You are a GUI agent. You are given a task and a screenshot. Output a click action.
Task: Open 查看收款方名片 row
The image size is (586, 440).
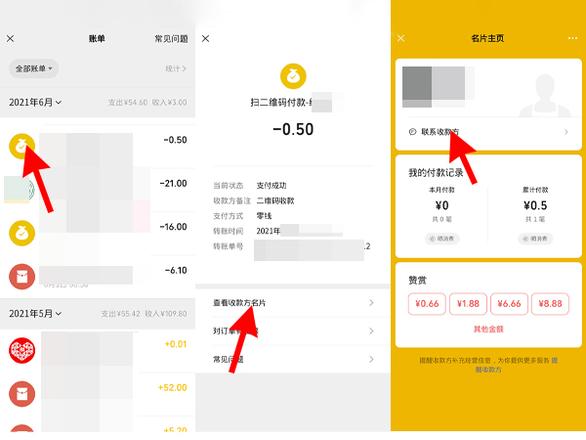pyautogui.click(x=293, y=303)
